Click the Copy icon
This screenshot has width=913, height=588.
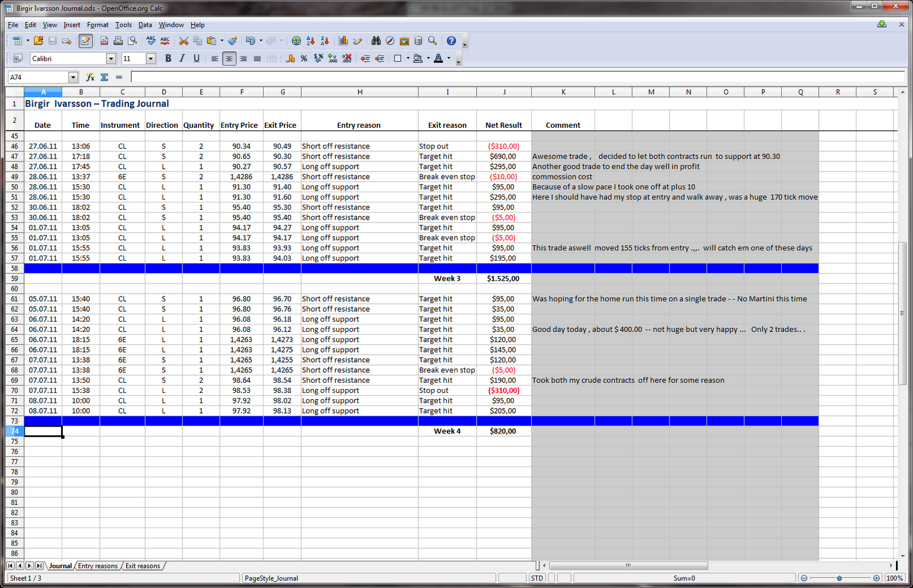pos(198,40)
